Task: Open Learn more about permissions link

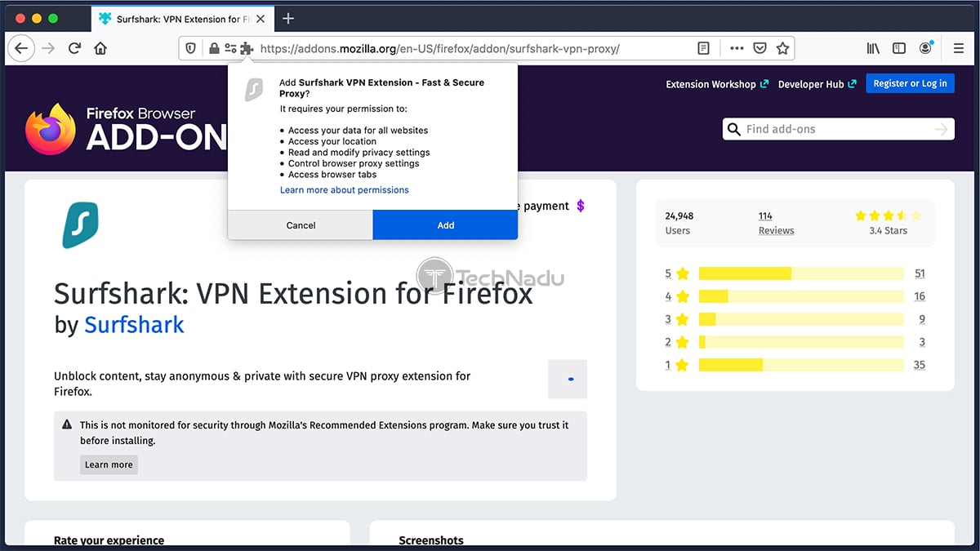Action: [x=345, y=190]
